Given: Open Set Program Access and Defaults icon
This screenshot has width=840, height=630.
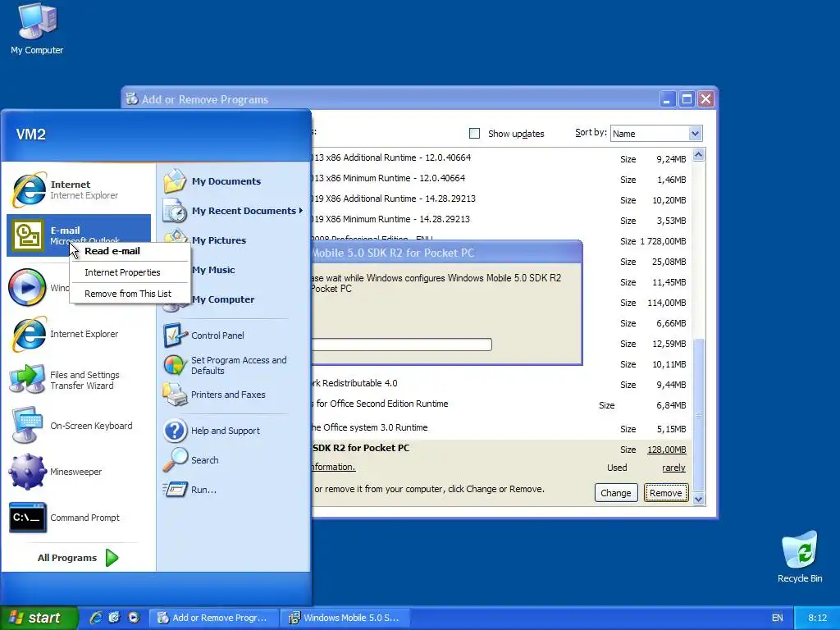Looking at the screenshot, I should pos(175,365).
